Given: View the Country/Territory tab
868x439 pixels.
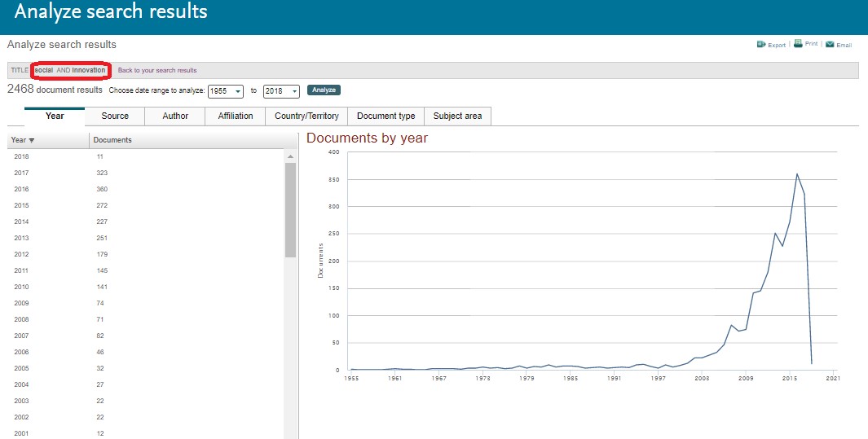Looking at the screenshot, I should 306,116.
